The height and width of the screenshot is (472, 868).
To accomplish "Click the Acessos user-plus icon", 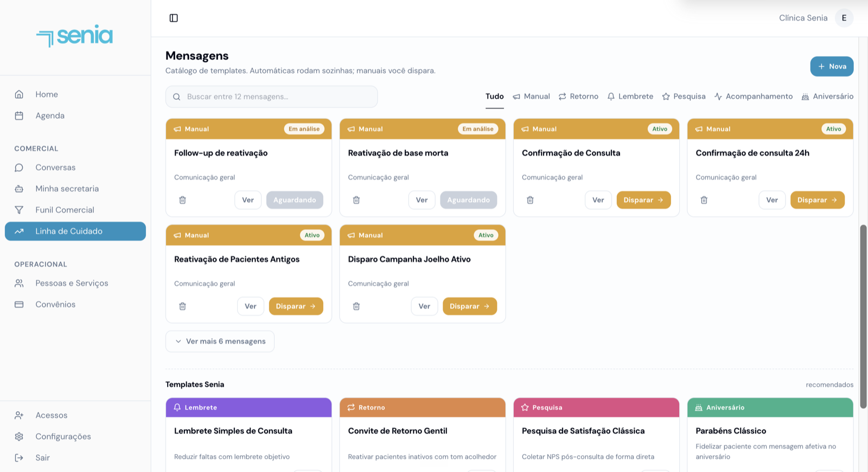I will (19, 415).
